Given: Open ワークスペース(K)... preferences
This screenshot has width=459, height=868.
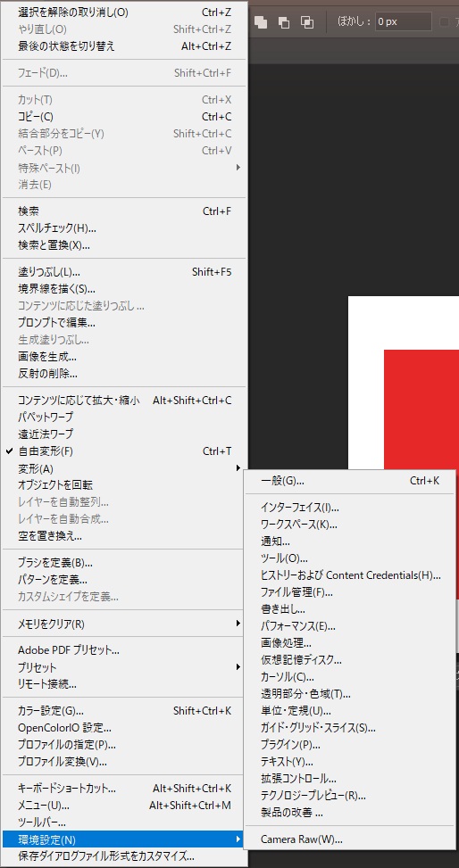Looking at the screenshot, I should tap(350, 524).
